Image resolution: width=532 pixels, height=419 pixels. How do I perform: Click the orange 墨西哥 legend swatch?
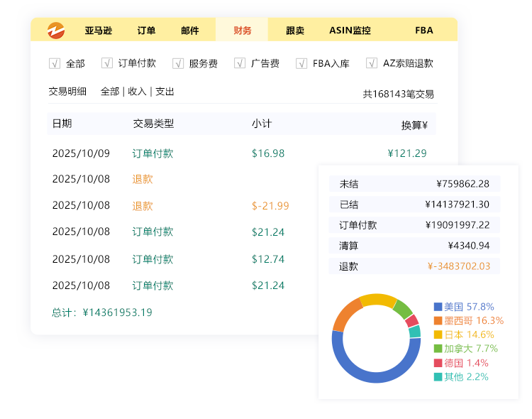tap(438, 321)
